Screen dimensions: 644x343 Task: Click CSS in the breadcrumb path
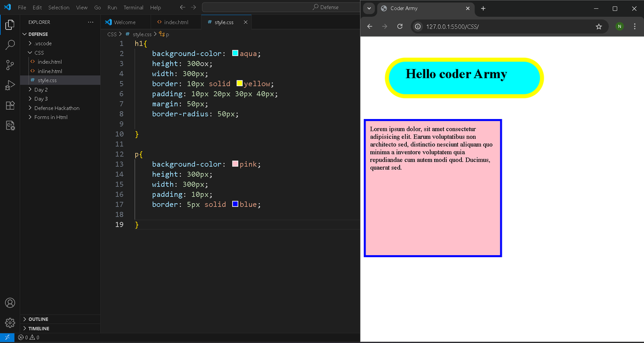112,34
